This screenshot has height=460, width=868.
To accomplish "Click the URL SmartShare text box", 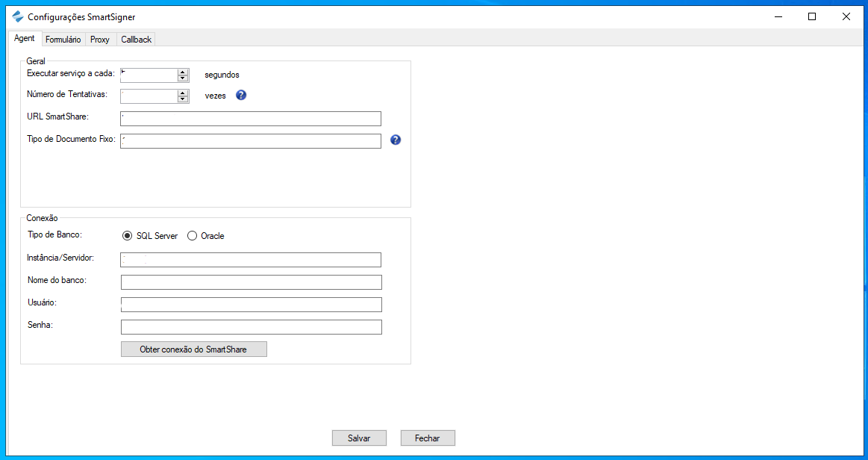I will [x=251, y=119].
